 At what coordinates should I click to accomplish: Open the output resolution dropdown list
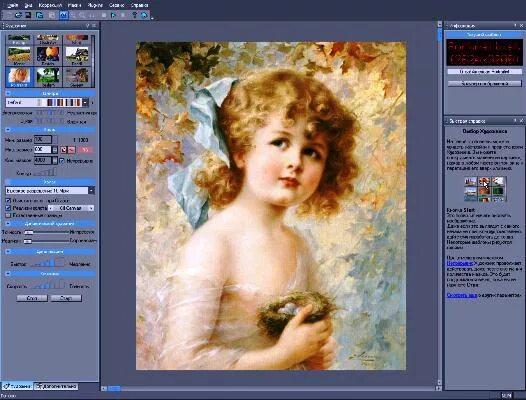pyautogui.click(x=91, y=191)
